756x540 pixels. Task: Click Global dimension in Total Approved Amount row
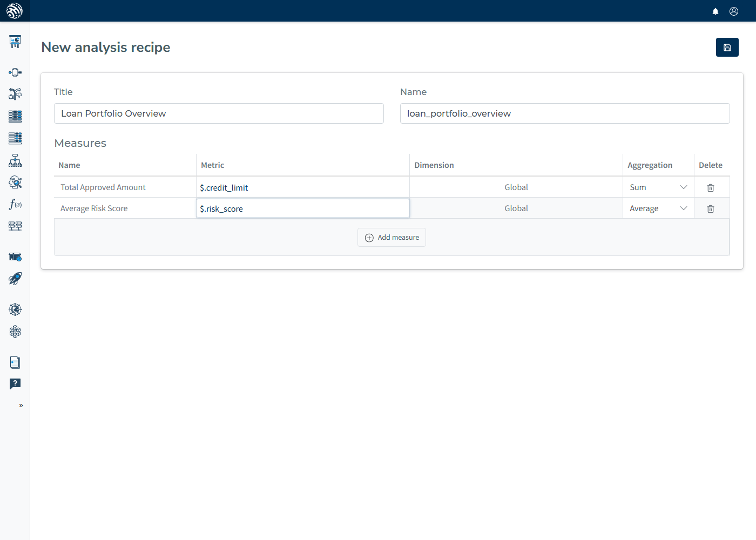coord(516,187)
